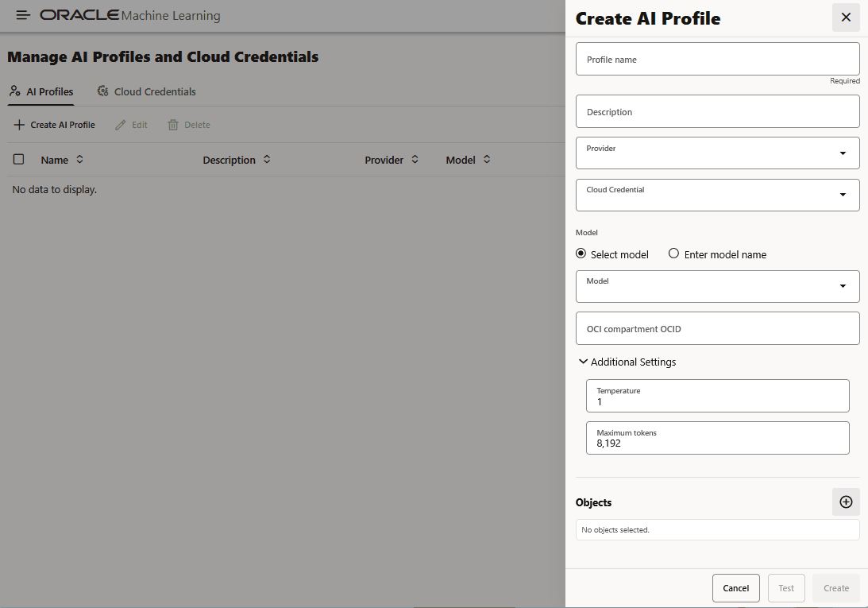The width and height of the screenshot is (868, 608).
Task: Close the Create AI Profile panel
Action: click(x=845, y=17)
